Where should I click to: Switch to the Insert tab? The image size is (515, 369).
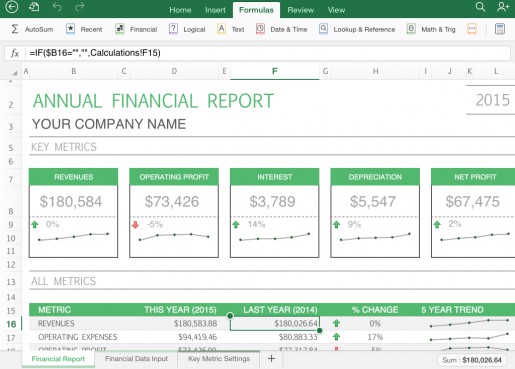[215, 10]
